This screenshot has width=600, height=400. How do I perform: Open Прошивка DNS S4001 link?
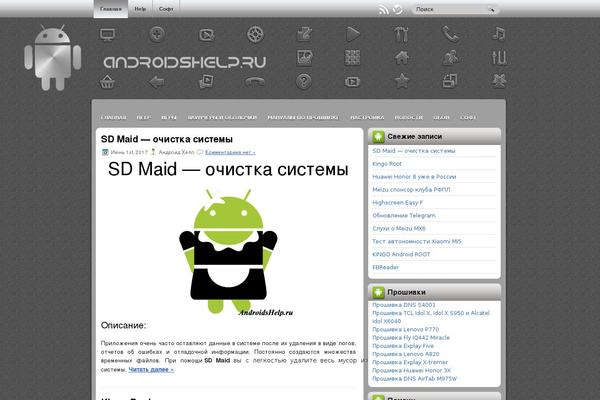pyautogui.click(x=404, y=305)
